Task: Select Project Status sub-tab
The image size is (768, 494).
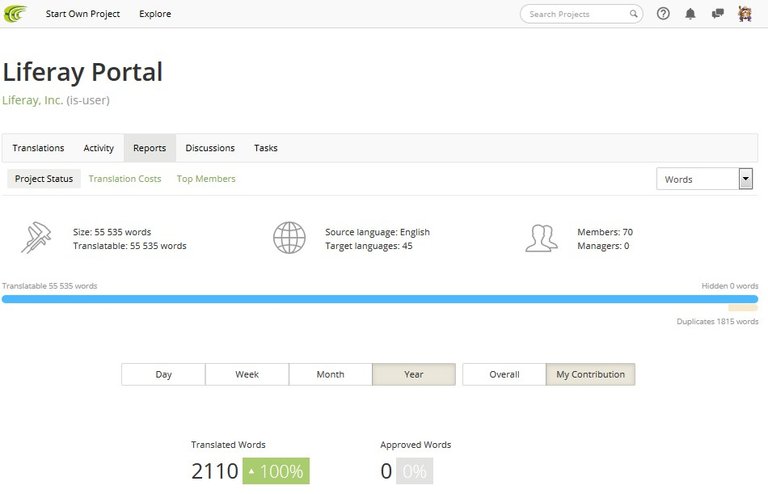Action: (x=44, y=179)
